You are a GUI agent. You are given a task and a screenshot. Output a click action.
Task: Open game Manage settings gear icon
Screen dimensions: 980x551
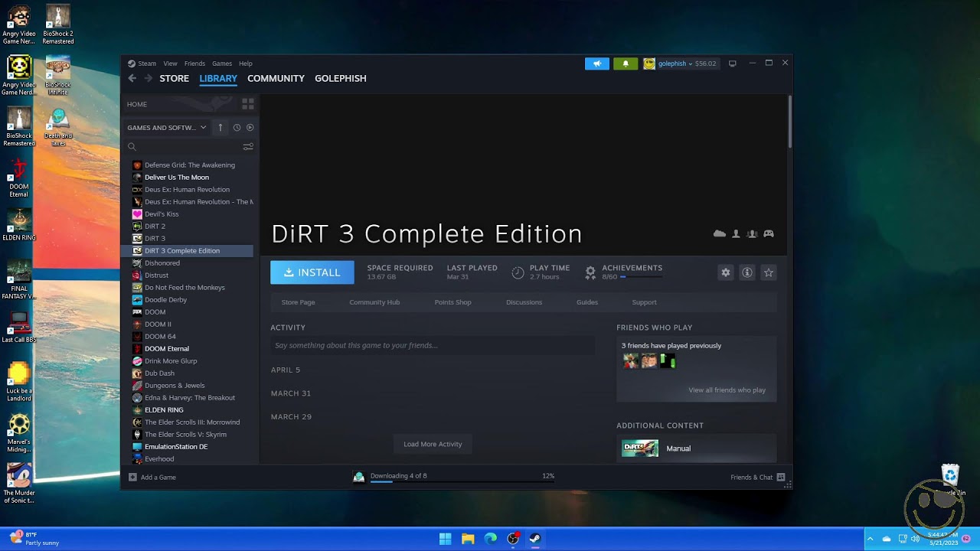pyautogui.click(x=726, y=272)
